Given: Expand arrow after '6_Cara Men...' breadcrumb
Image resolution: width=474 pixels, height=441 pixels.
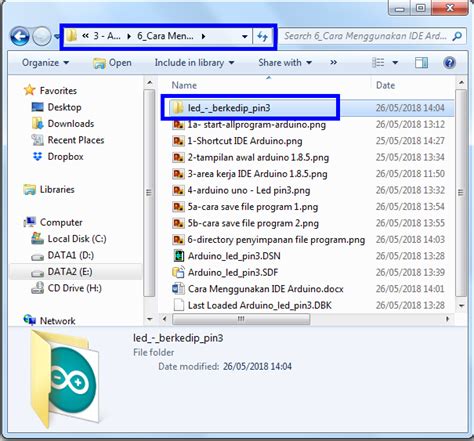Looking at the screenshot, I should coord(203,36).
